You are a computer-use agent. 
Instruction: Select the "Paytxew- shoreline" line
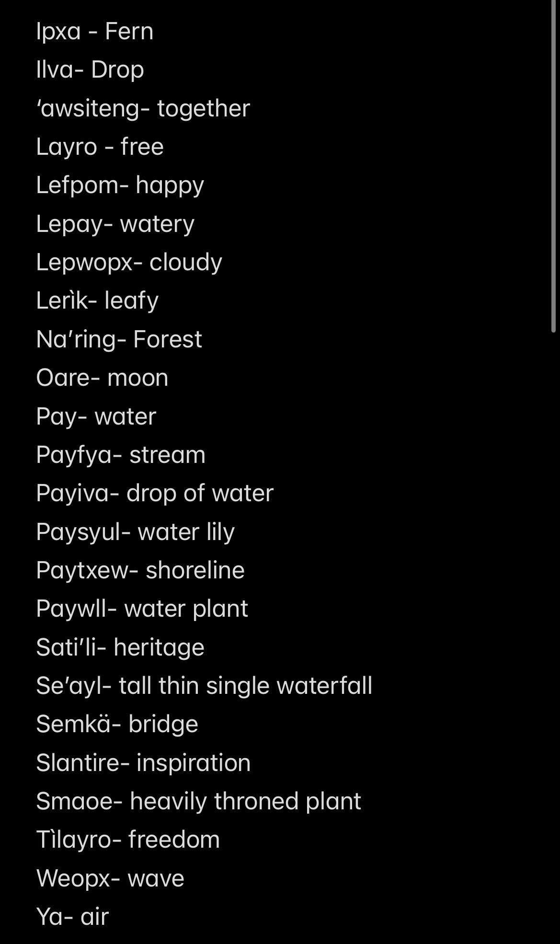pyautogui.click(x=140, y=570)
